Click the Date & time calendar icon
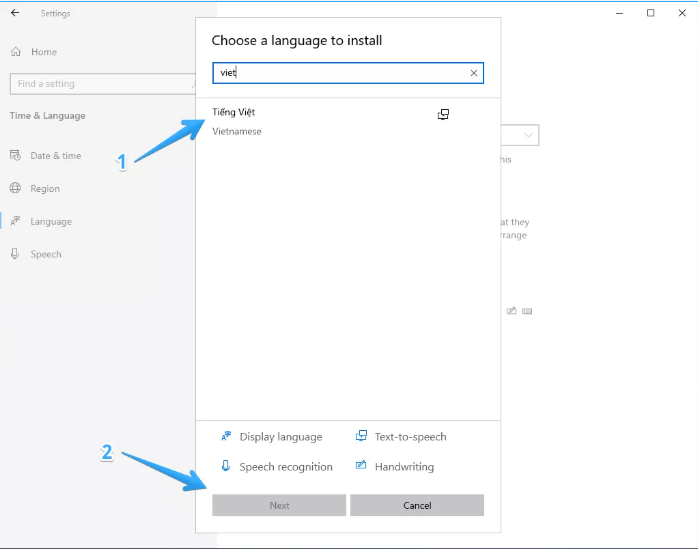 click(15, 155)
